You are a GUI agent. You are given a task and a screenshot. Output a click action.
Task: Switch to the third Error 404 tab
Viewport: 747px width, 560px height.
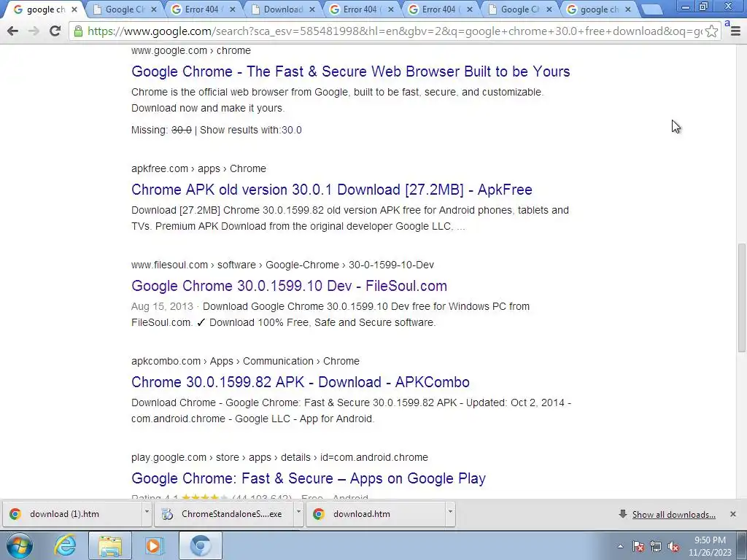[440, 9]
